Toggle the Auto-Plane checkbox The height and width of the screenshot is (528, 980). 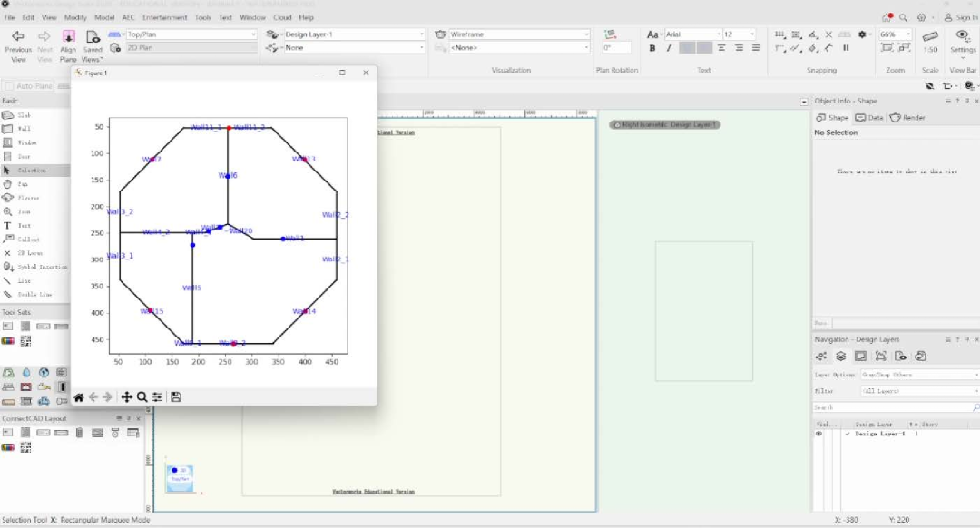(34, 86)
